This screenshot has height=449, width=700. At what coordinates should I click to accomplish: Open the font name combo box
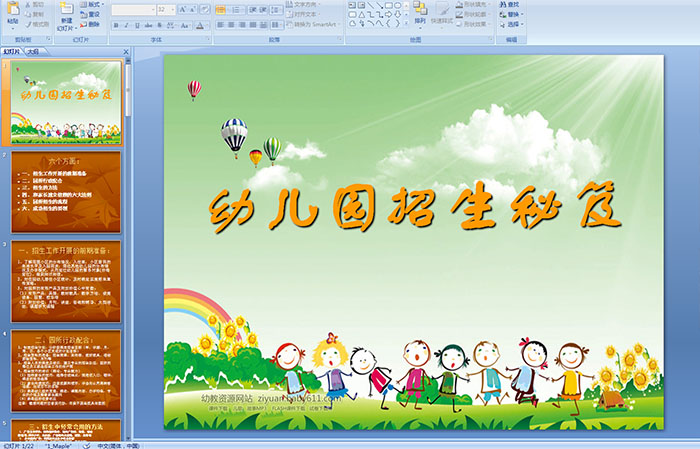point(133,9)
